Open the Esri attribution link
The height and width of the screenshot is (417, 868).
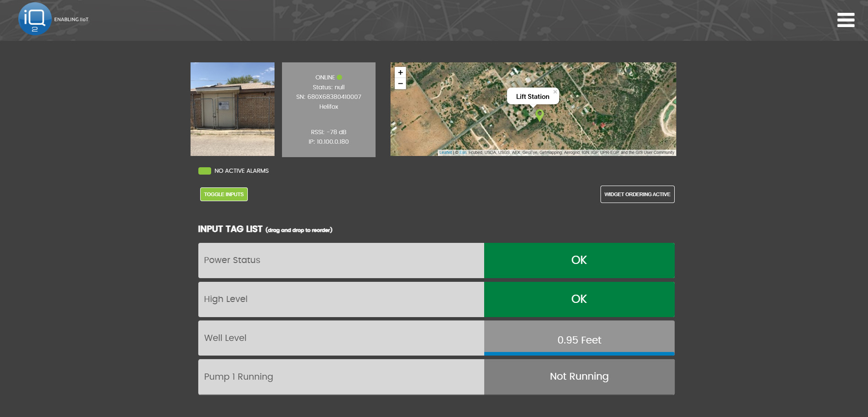click(x=463, y=153)
